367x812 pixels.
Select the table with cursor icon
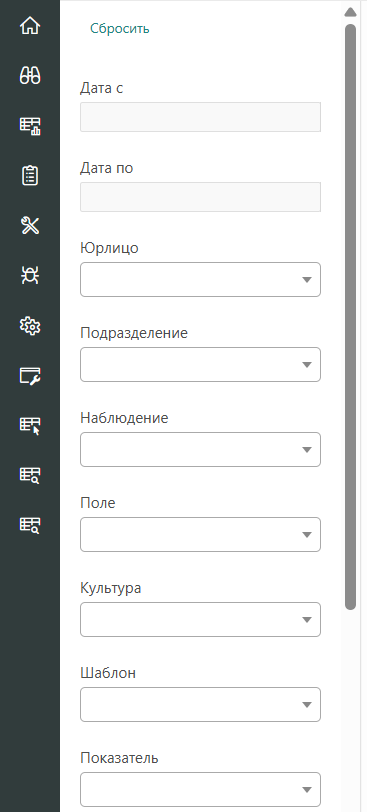pos(30,426)
